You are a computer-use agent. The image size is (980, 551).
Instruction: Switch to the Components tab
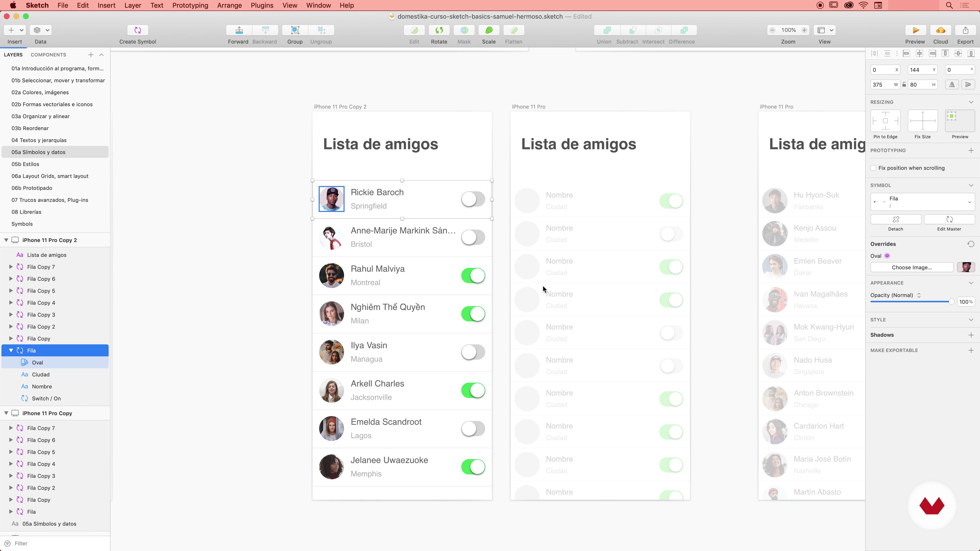tap(48, 55)
